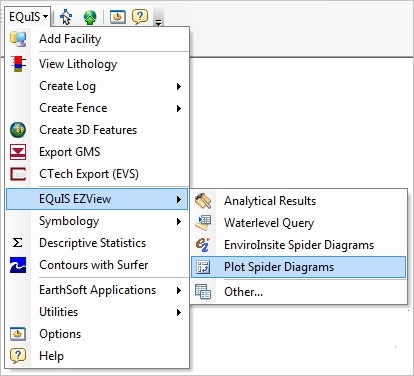Click the Add Facility icon
Viewport: 414px width, 376px height.
pyautogui.click(x=18, y=39)
